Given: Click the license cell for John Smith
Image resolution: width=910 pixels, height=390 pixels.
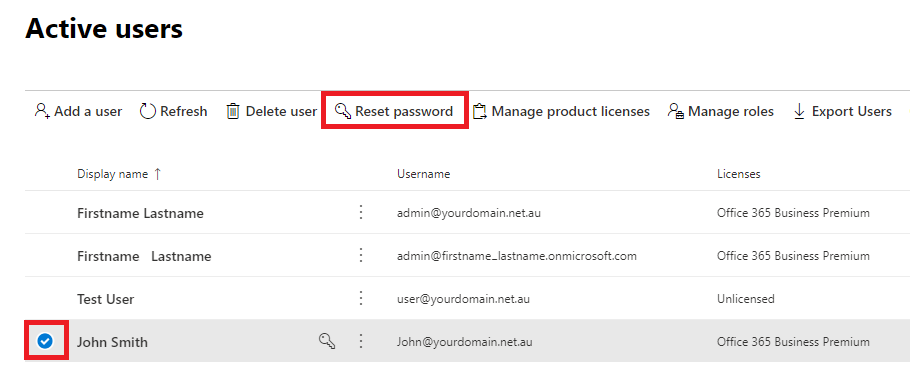Looking at the screenshot, I should pos(793,342).
